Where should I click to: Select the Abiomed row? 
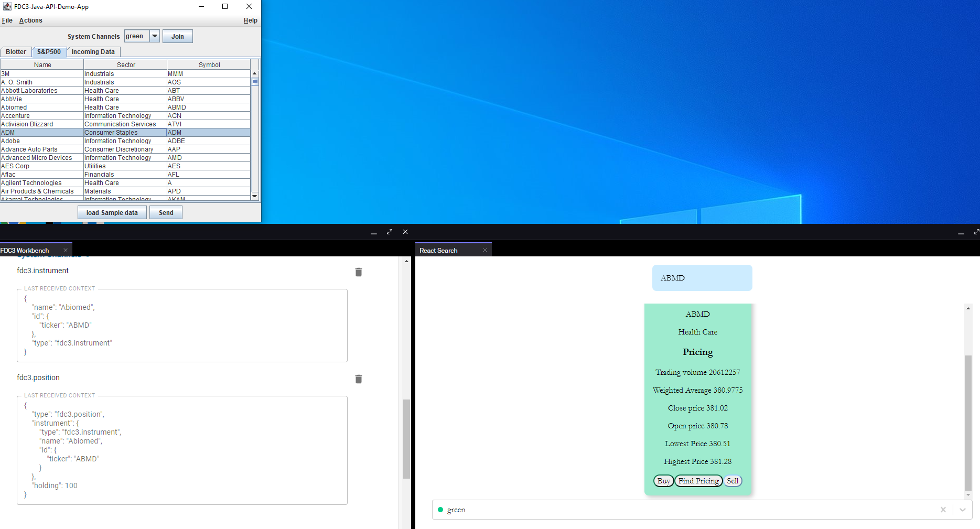(x=125, y=107)
